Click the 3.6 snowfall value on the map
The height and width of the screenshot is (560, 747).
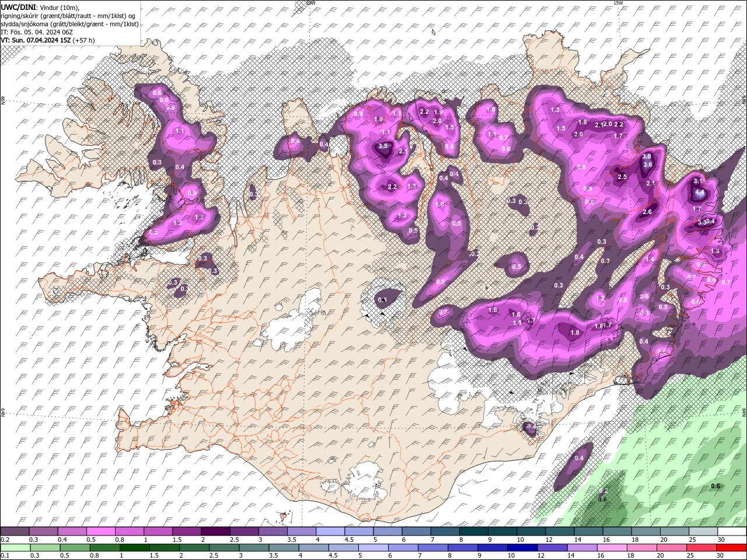[x=647, y=165]
